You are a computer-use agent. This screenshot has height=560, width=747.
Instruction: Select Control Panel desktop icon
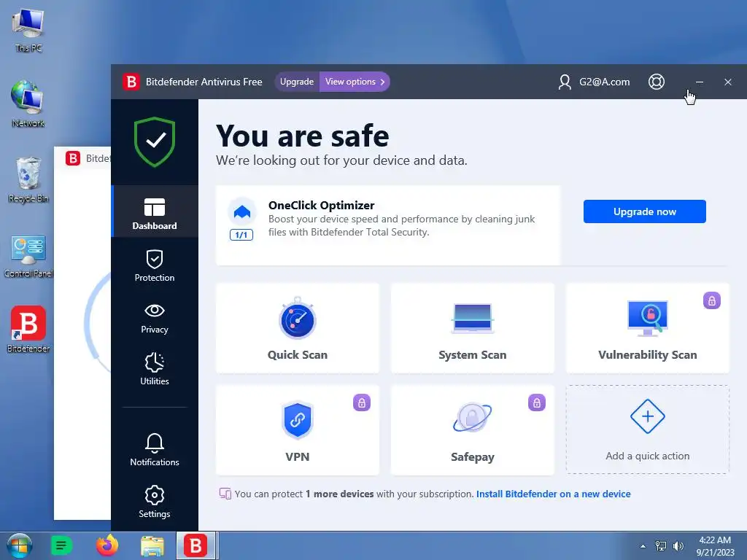[x=28, y=256]
